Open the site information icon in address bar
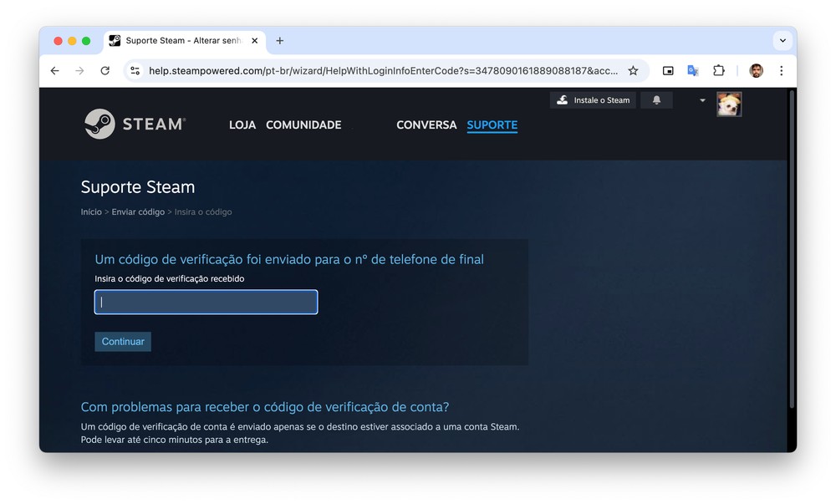 click(x=135, y=71)
